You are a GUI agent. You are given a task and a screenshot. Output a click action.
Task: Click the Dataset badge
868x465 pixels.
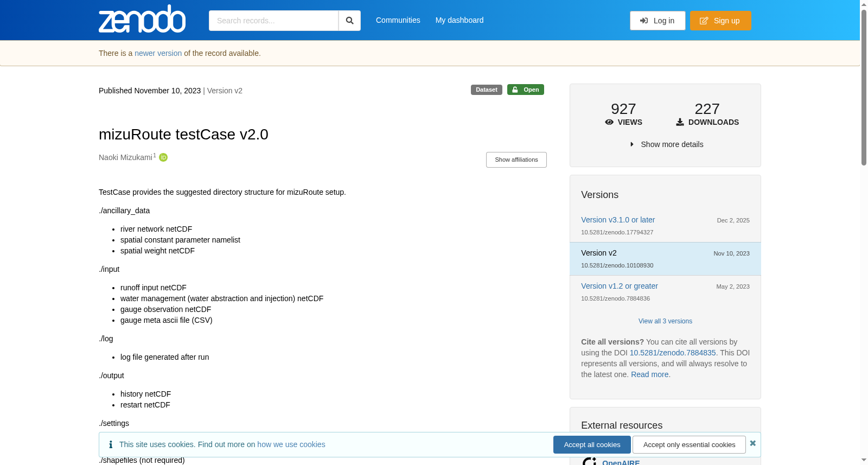[487, 90]
